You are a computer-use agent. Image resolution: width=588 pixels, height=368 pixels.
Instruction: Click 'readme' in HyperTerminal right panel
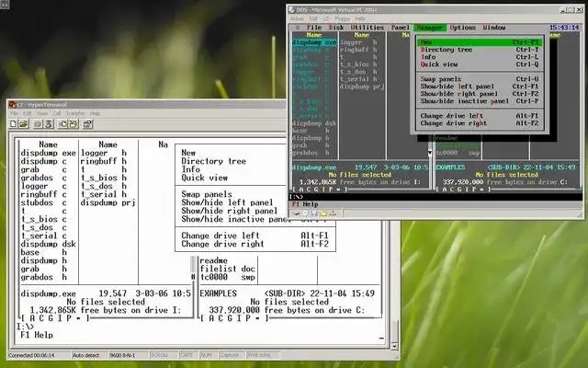pyautogui.click(x=213, y=260)
